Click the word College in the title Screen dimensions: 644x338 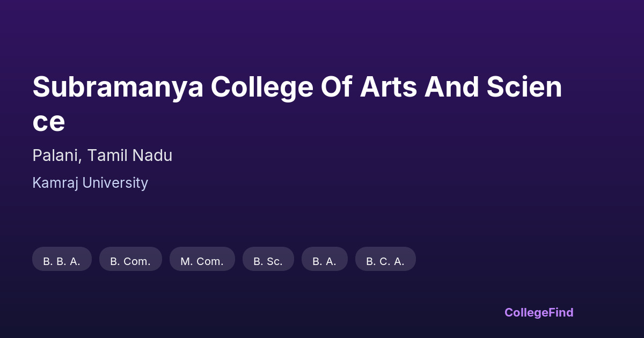point(261,87)
